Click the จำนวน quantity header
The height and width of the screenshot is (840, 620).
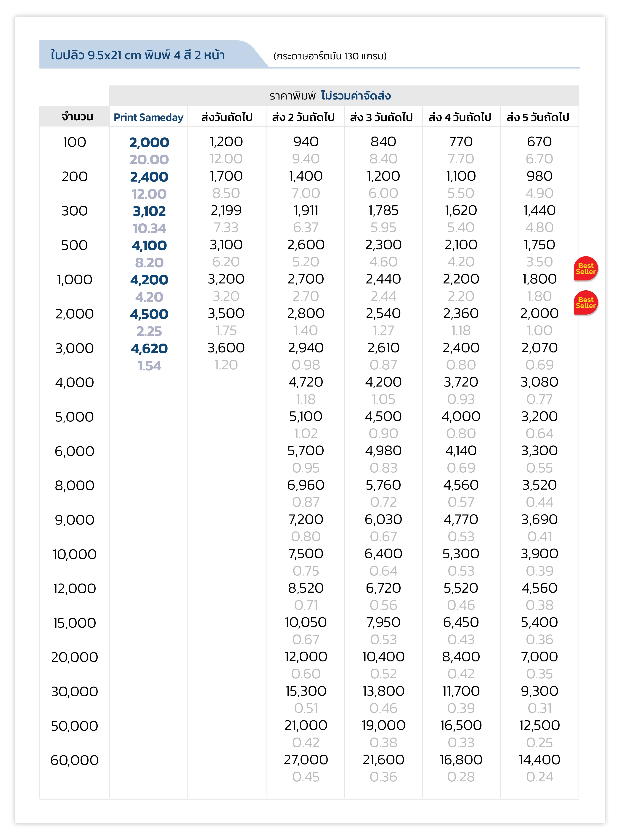pos(77,117)
